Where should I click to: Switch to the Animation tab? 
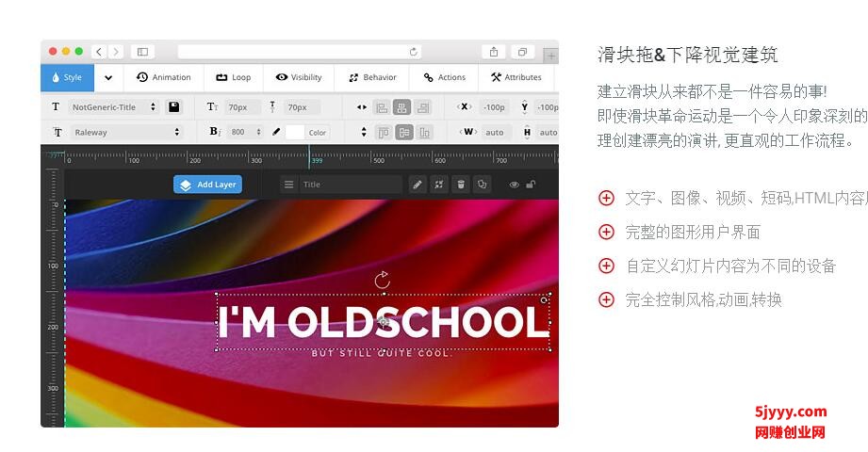[x=164, y=77]
